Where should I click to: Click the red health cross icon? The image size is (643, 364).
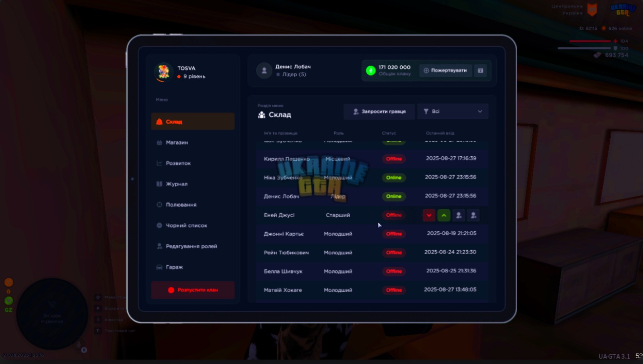[616, 41]
